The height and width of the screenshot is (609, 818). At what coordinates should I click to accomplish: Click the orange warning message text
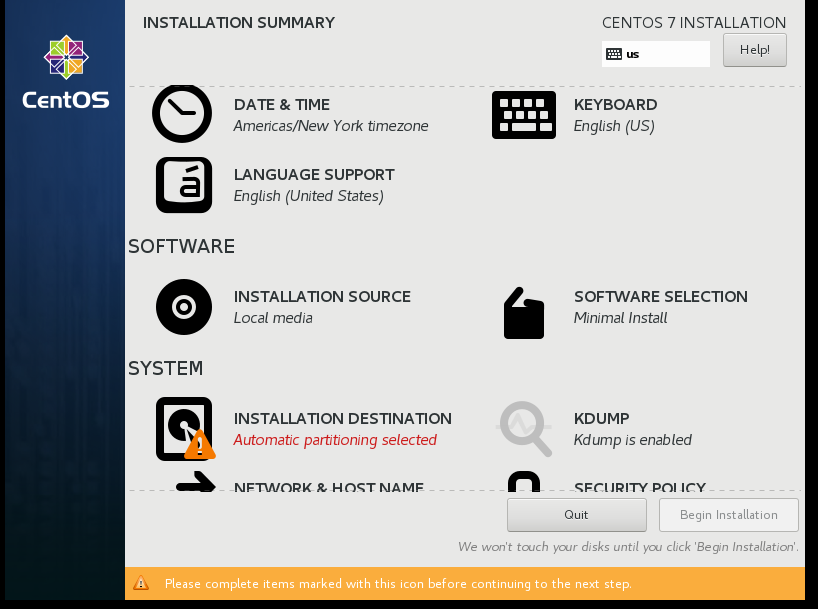398,583
